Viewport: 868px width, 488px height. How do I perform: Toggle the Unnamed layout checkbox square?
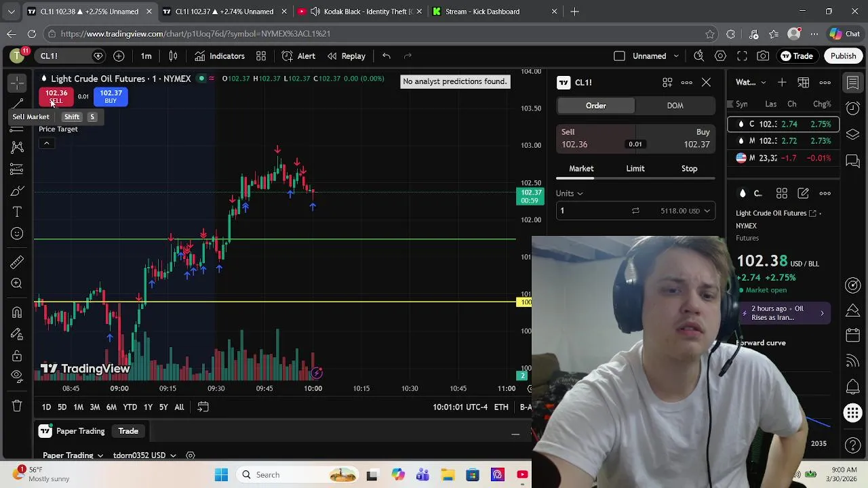click(619, 56)
